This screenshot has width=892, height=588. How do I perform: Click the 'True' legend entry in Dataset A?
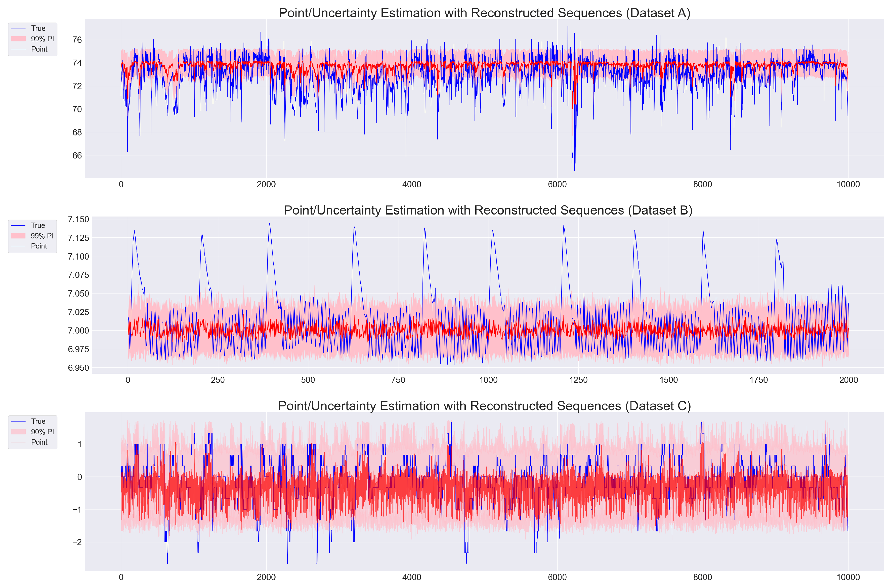click(38, 28)
